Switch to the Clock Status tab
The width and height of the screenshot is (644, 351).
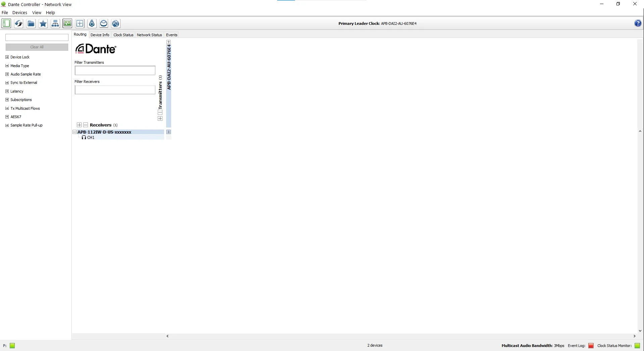[x=123, y=35]
